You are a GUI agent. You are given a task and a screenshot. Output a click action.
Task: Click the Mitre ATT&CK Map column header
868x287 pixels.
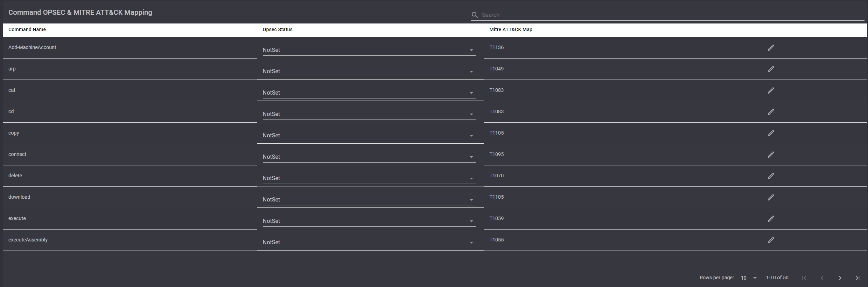(511, 29)
